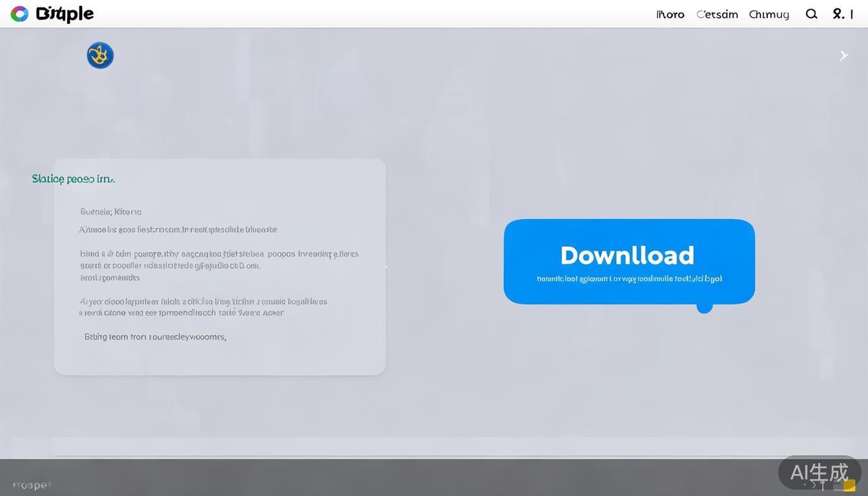Click the blue and yellow circular badge
This screenshot has width=868, height=496.
[x=100, y=56]
